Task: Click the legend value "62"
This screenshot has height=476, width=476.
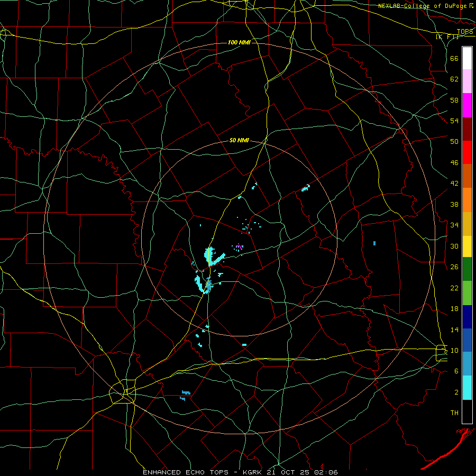Action: [454, 79]
